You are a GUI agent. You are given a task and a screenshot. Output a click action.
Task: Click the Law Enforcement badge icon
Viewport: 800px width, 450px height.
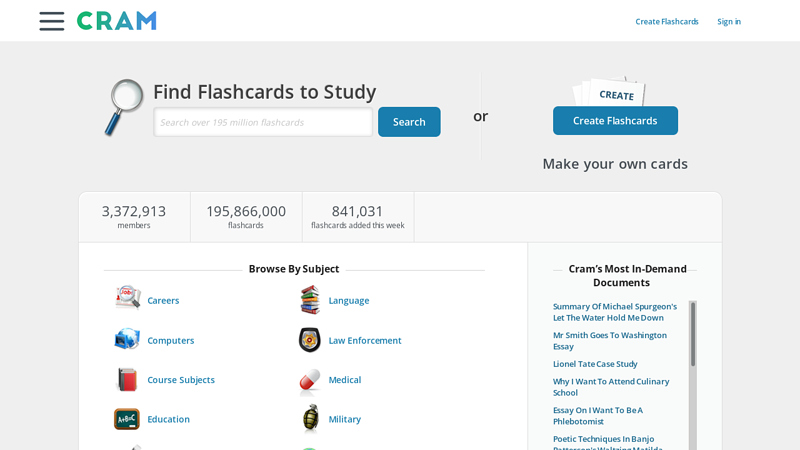310,340
